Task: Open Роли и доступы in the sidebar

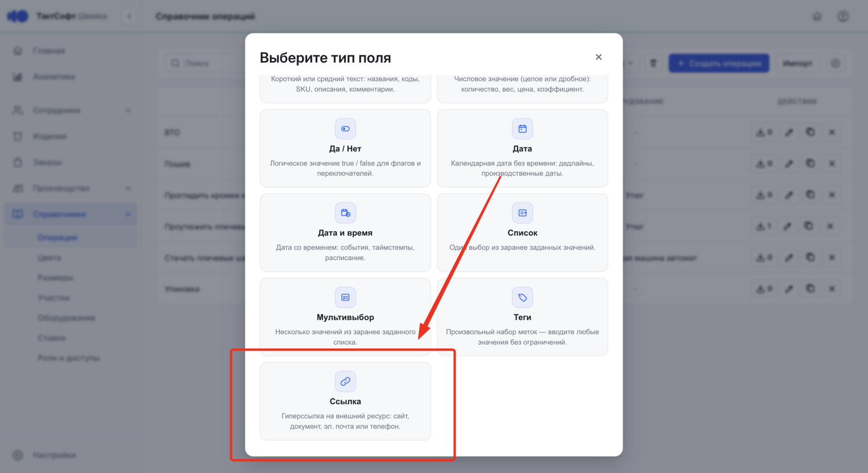Action: 69,358
